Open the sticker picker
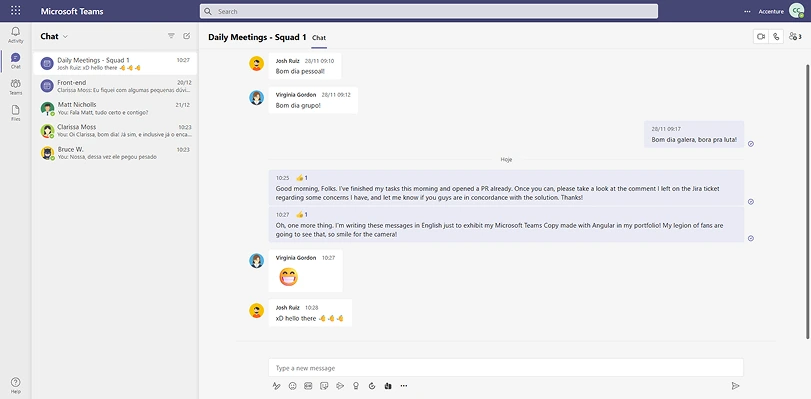 (x=324, y=386)
